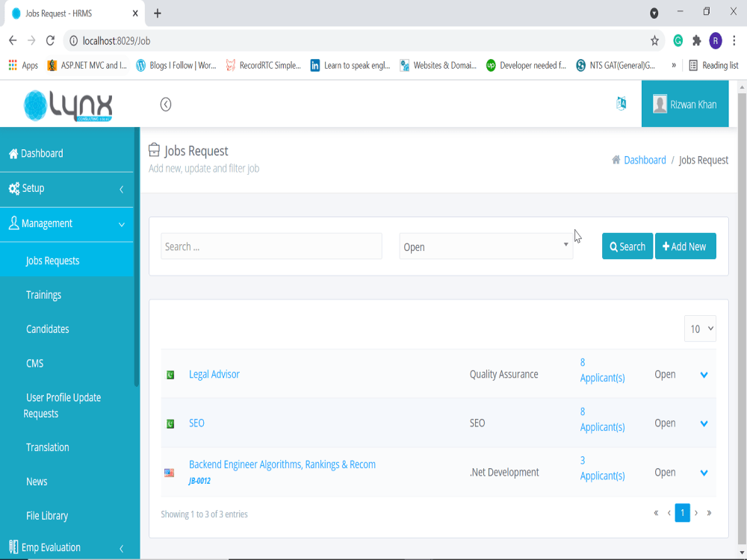Click the Add New button
Image resolution: width=747 pixels, height=560 pixels.
click(686, 246)
